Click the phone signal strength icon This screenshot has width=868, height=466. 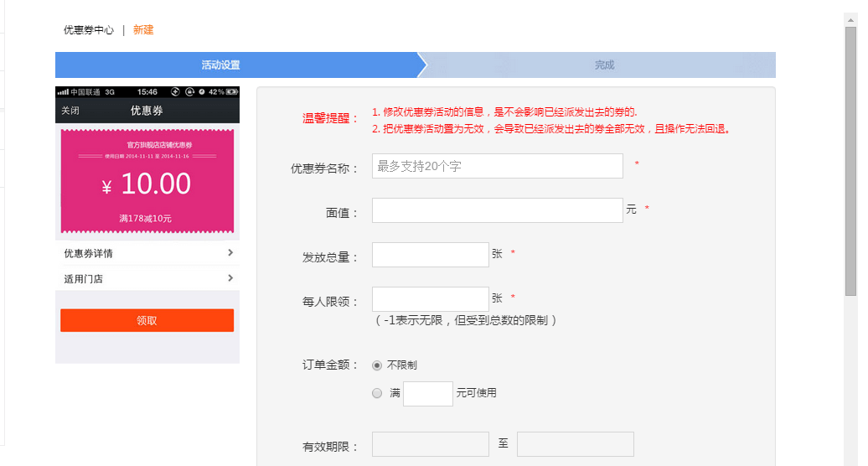click(x=63, y=92)
